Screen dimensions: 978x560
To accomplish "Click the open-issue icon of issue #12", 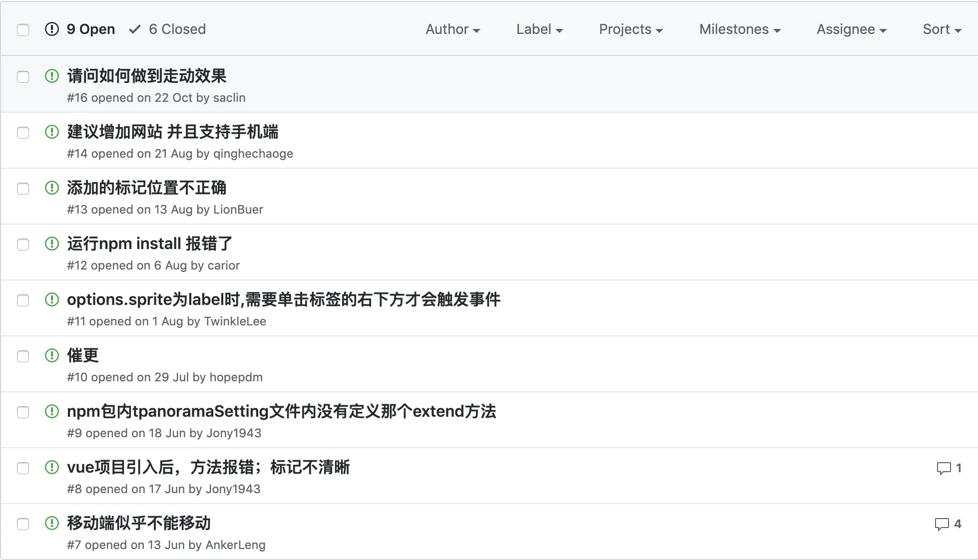I will tap(52, 244).
